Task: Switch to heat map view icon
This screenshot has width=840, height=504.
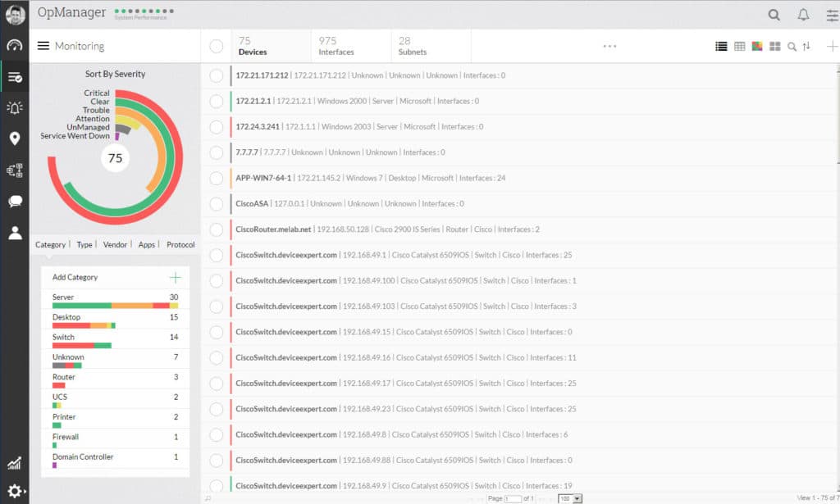Action: (757, 47)
